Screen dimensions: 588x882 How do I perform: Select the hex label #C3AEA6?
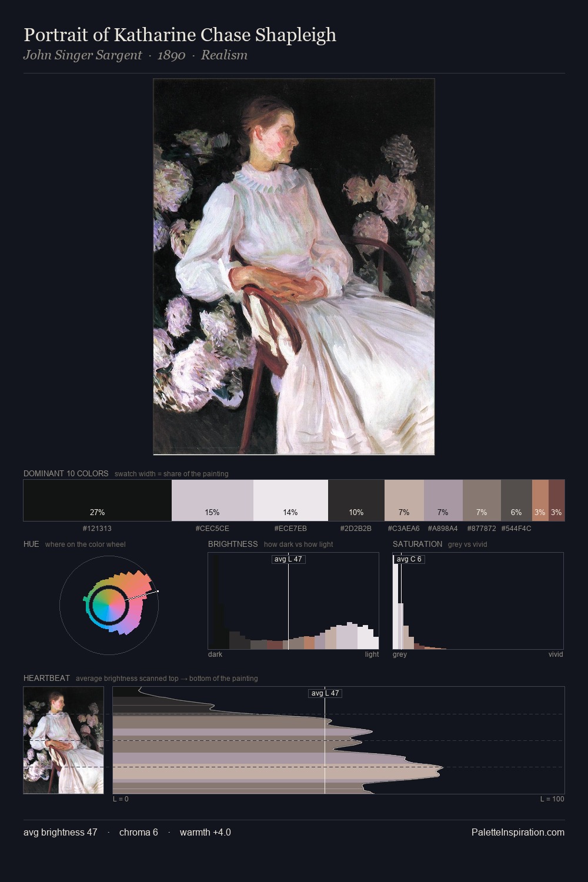point(404,529)
